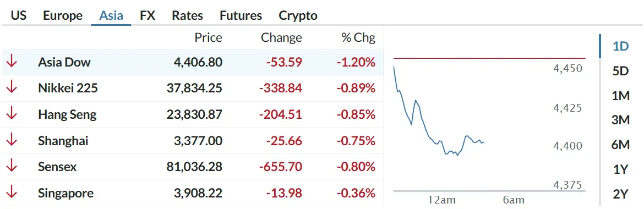This screenshot has width=644, height=209.
Task: Switch to the Futures tab
Action: coord(241,15)
